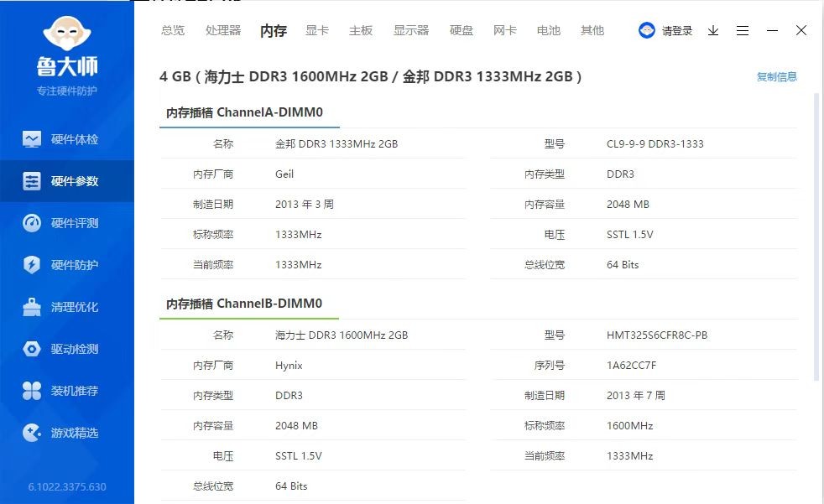Viewport: 824px width, 504px height.
Task: Switch to the 处理器 tab
Action: tap(223, 30)
